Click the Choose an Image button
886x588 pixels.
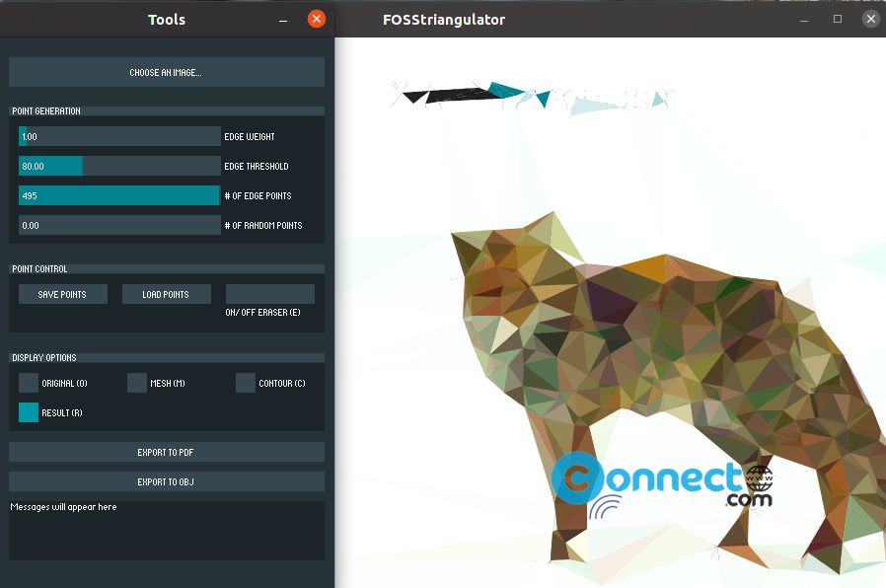[x=166, y=72]
